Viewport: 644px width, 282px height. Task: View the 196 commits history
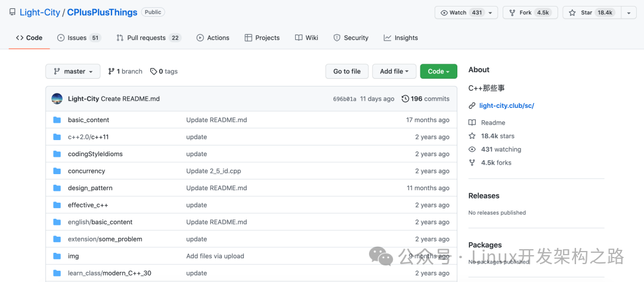[x=426, y=98]
